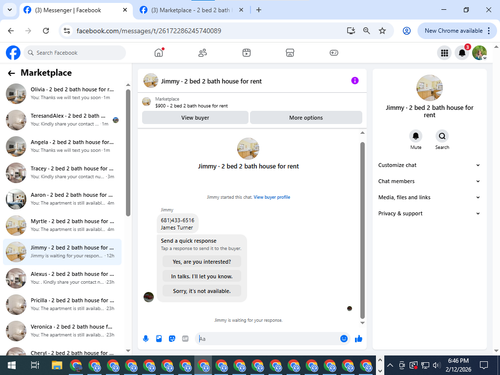Open account profile picture menu
This screenshot has height=375, width=500.
click(479, 53)
